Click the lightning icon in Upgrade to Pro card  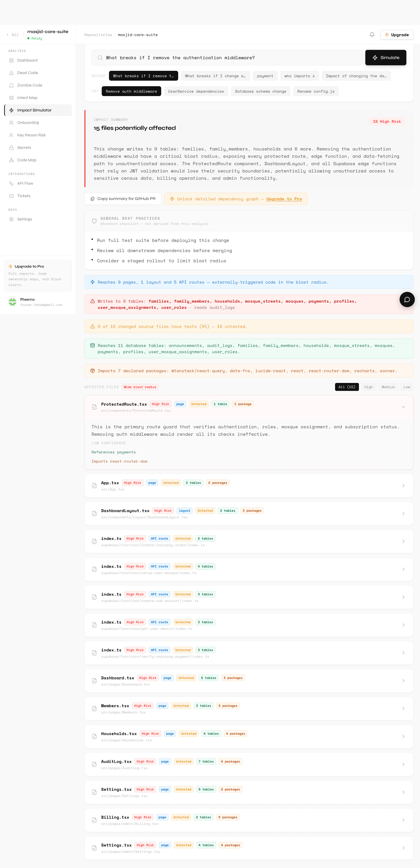point(11,266)
